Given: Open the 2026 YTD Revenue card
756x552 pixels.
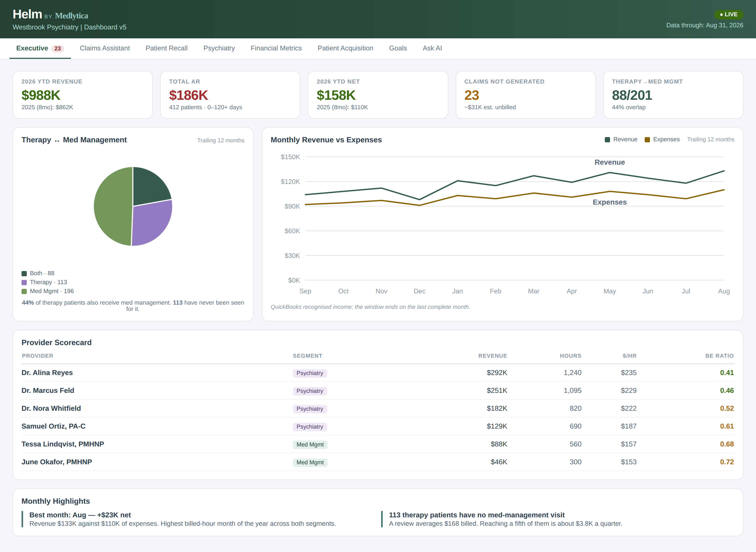Looking at the screenshot, I should tap(82, 95).
